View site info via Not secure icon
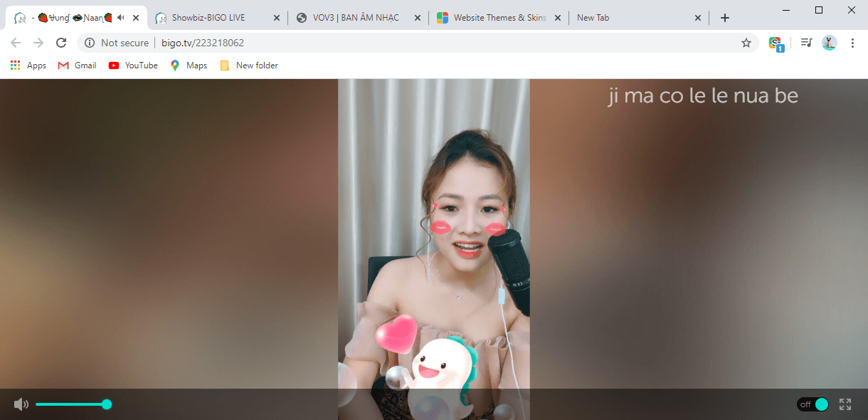Image resolution: width=868 pixels, height=420 pixels. coord(90,43)
